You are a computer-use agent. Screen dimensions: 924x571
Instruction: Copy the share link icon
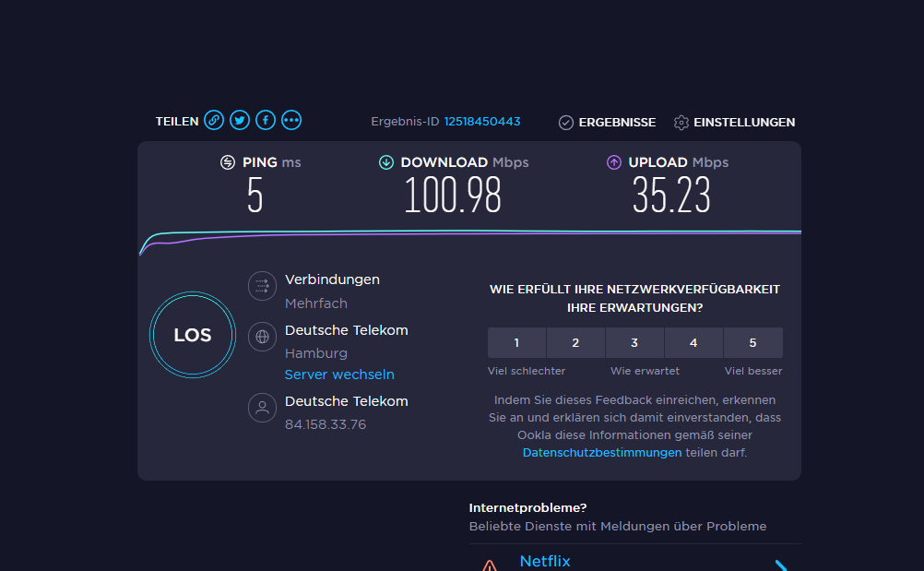[214, 120]
